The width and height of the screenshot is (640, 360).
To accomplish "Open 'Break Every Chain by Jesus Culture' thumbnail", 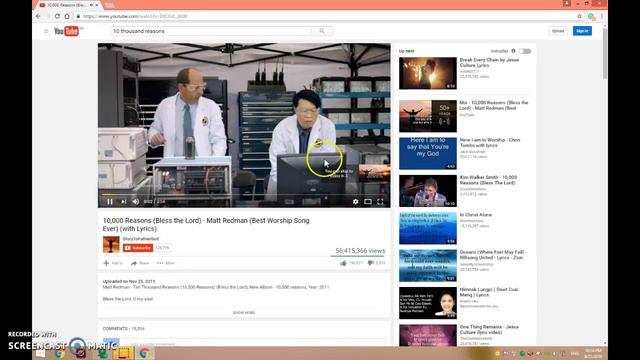I will (x=428, y=73).
